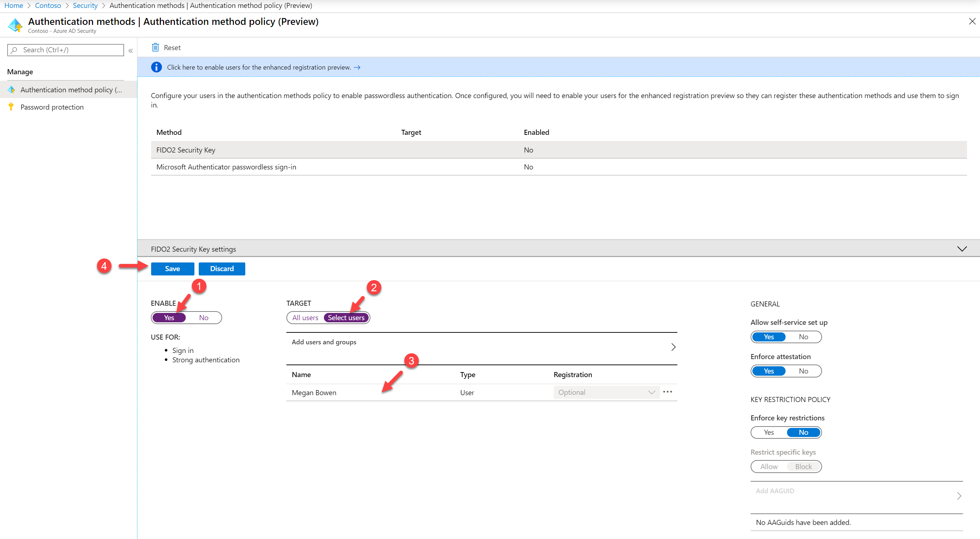Set ENABLE toggle to No
Screen dimensions: 980x539
click(x=203, y=318)
